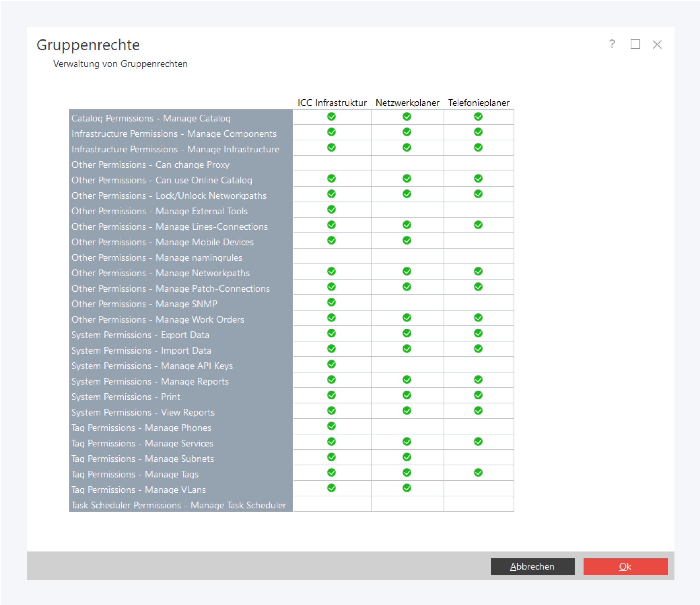Viewport: 700px width, 605px height.
Task: Toggle Manage Components checkmark for Netzwerkplaner
Action: [407, 133]
